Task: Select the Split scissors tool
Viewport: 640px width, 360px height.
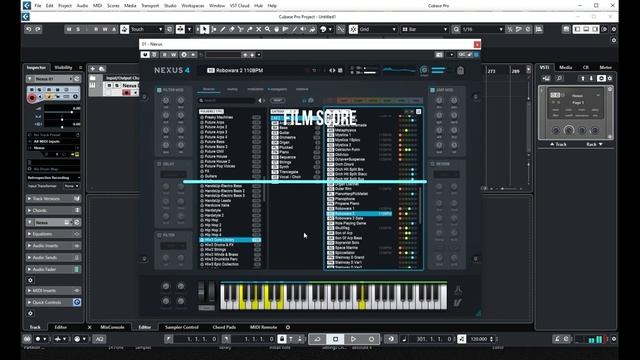Action: [240, 29]
